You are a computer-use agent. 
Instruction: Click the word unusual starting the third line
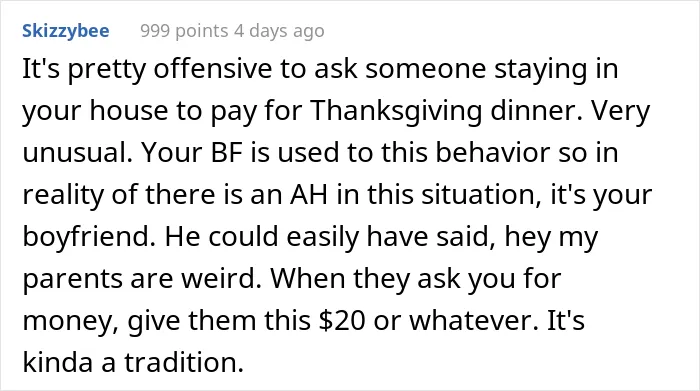(x=77, y=153)
